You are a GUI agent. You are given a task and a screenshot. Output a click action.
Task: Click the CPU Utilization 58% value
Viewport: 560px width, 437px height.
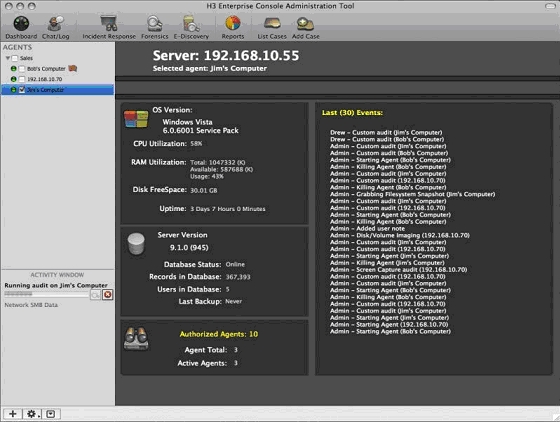[196, 144]
